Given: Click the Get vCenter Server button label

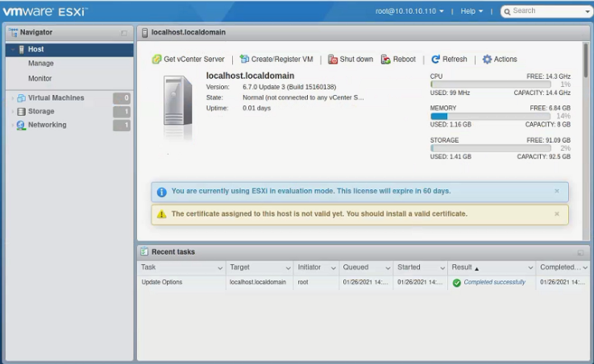Looking at the screenshot, I should (x=194, y=60).
